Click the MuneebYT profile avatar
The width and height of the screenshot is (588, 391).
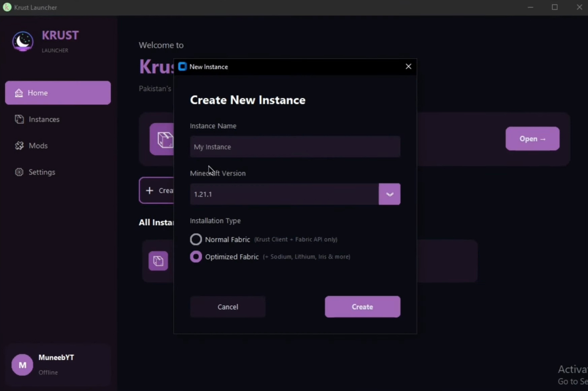(x=22, y=365)
